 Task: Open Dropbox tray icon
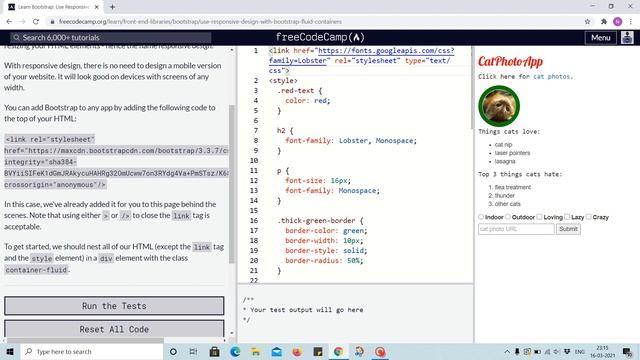(567, 351)
